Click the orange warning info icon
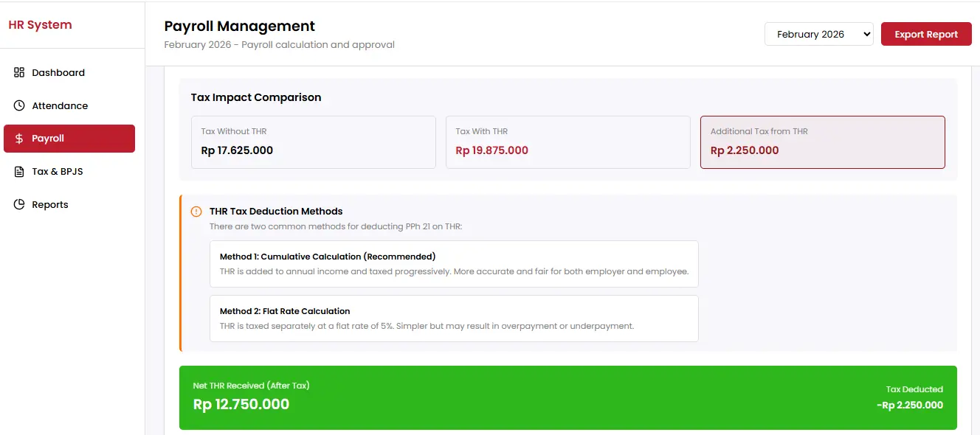 [x=196, y=212]
